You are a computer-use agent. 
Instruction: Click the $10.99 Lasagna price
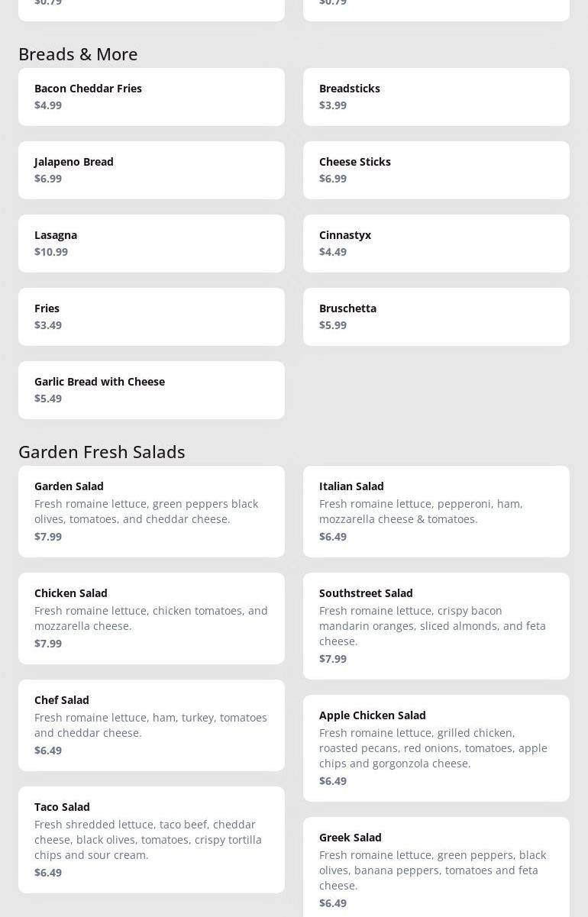(51, 252)
